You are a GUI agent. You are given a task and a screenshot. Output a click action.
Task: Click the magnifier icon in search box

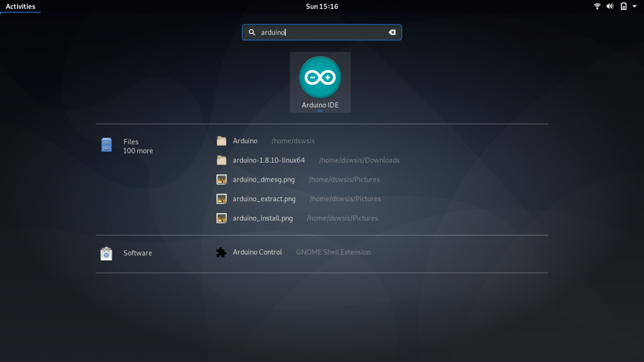pyautogui.click(x=252, y=33)
